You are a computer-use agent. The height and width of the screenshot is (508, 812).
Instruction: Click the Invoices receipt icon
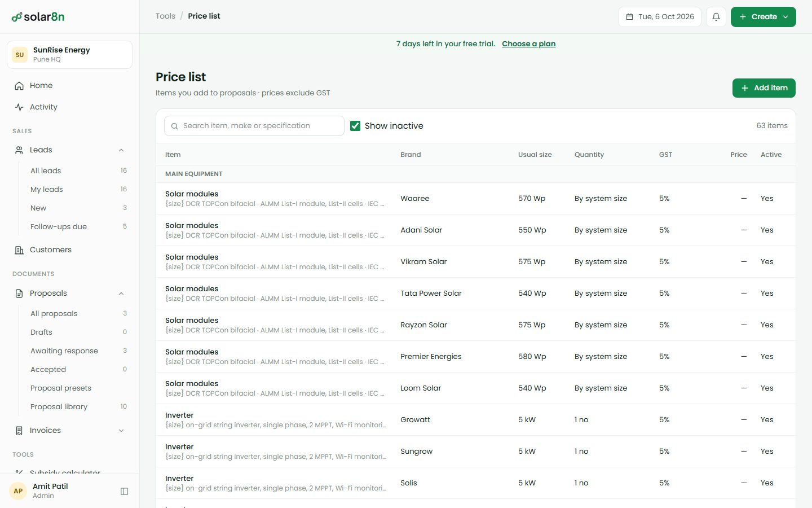pos(19,431)
